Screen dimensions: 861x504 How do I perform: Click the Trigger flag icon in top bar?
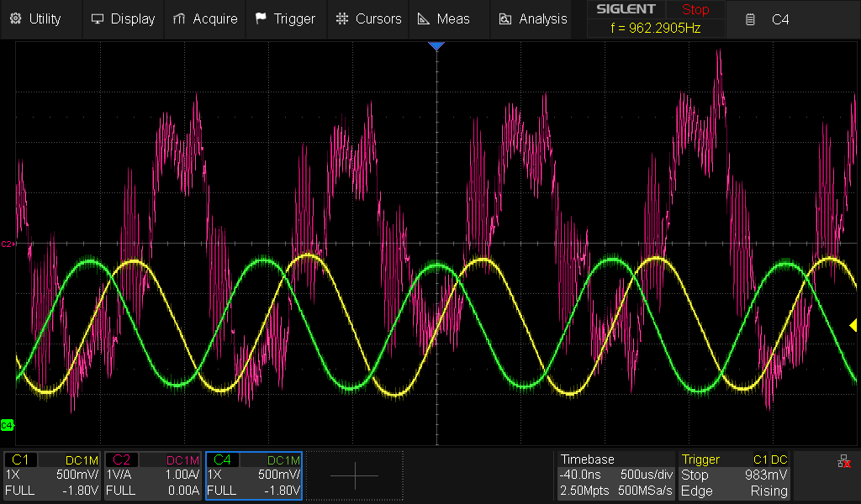pyautogui.click(x=261, y=18)
